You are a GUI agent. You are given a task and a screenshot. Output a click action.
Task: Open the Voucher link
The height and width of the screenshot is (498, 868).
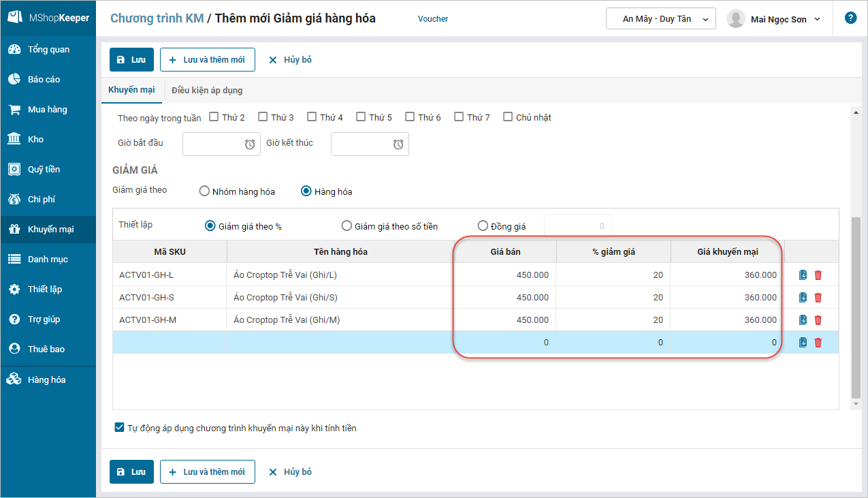433,19
